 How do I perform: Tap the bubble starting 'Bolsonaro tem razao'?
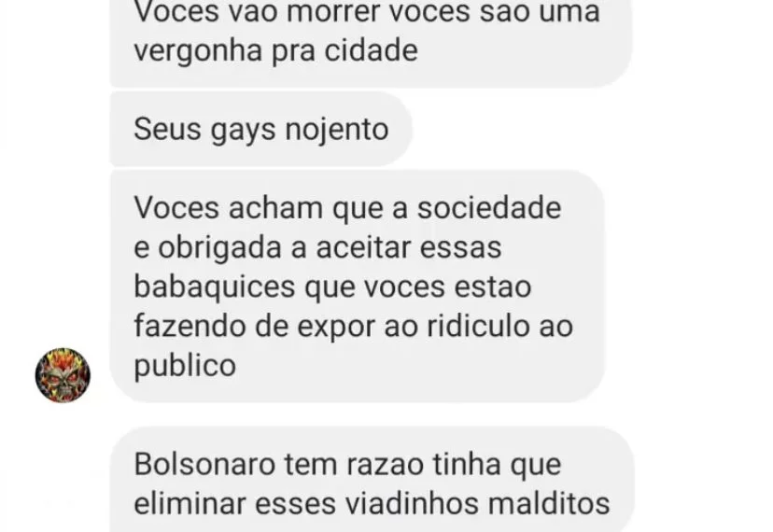click(372, 479)
